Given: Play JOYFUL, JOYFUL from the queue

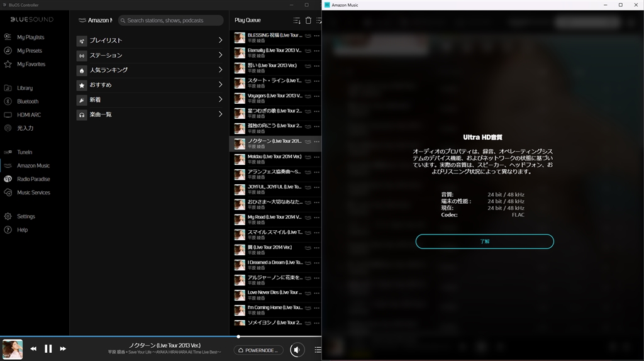Looking at the screenshot, I should pyautogui.click(x=275, y=189).
